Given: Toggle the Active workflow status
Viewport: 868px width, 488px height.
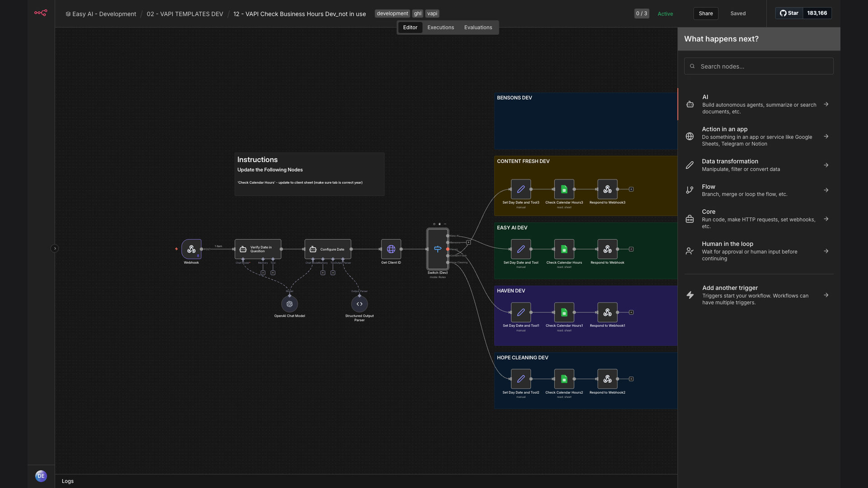Looking at the screenshot, I should tap(665, 14).
